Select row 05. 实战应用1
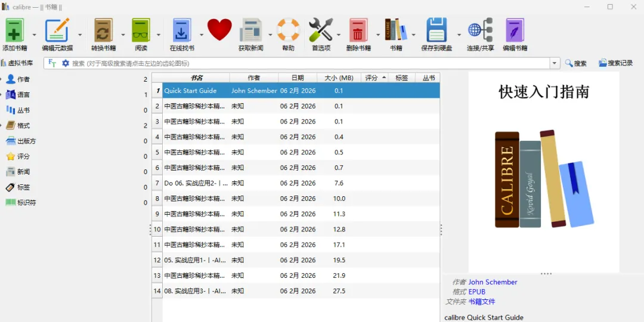Image resolution: width=644 pixels, height=322 pixels. click(301, 260)
